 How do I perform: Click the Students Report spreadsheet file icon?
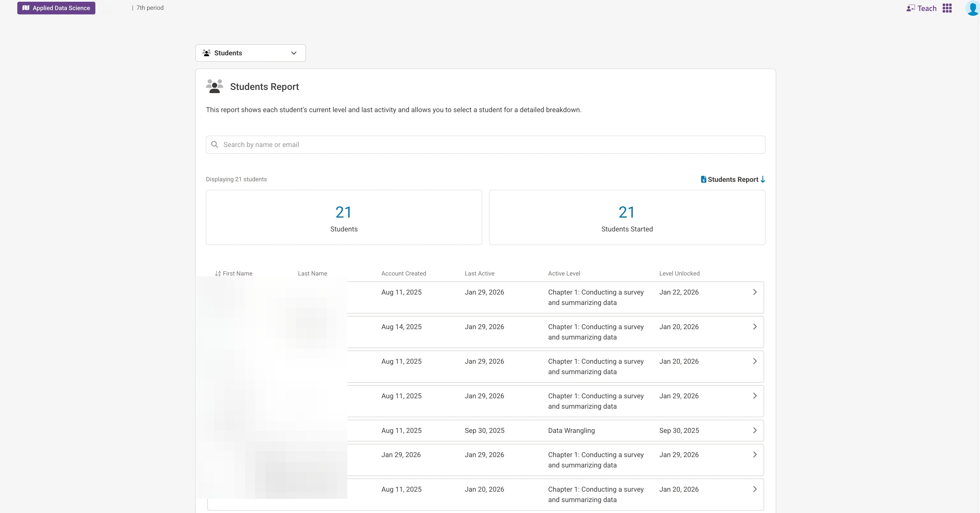point(703,180)
